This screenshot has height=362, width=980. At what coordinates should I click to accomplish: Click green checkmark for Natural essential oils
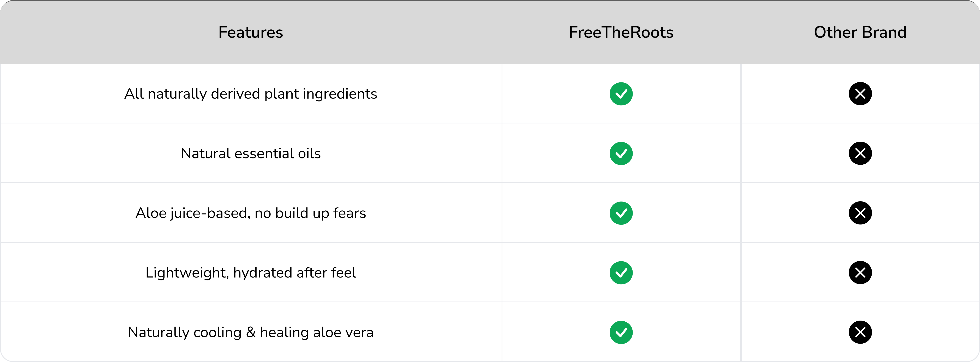point(621,153)
